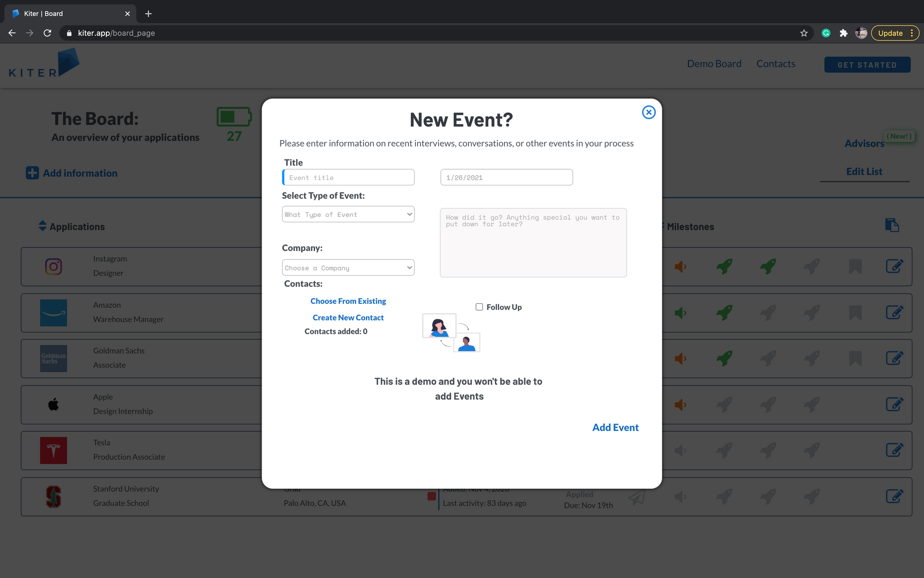The image size is (924, 578).
Task: Click Choose From Existing contacts link
Action: tap(348, 301)
